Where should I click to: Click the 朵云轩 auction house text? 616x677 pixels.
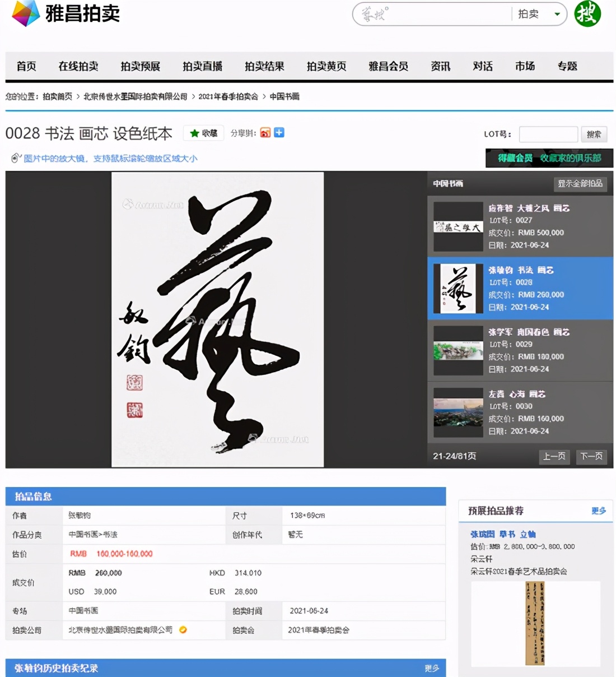coord(481,559)
